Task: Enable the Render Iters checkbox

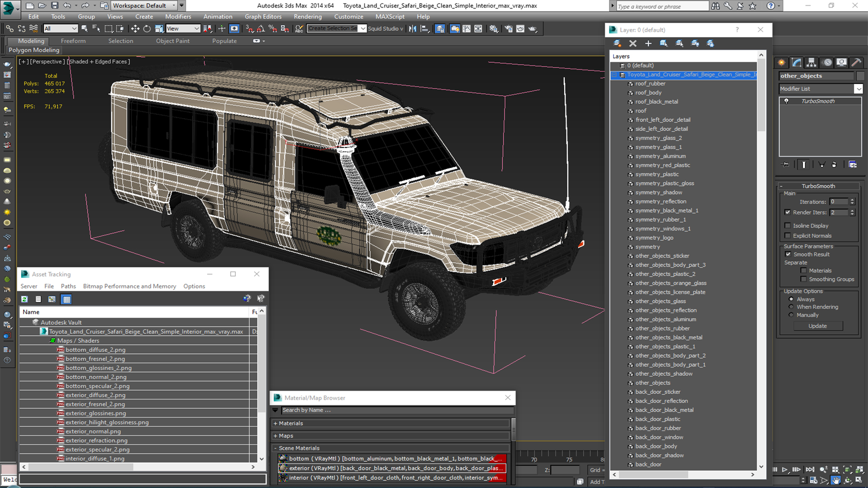Action: (x=788, y=212)
